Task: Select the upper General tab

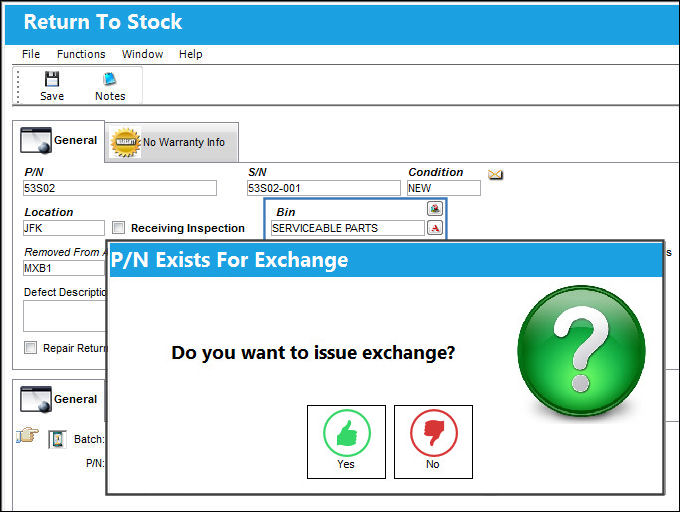Action: (59, 140)
